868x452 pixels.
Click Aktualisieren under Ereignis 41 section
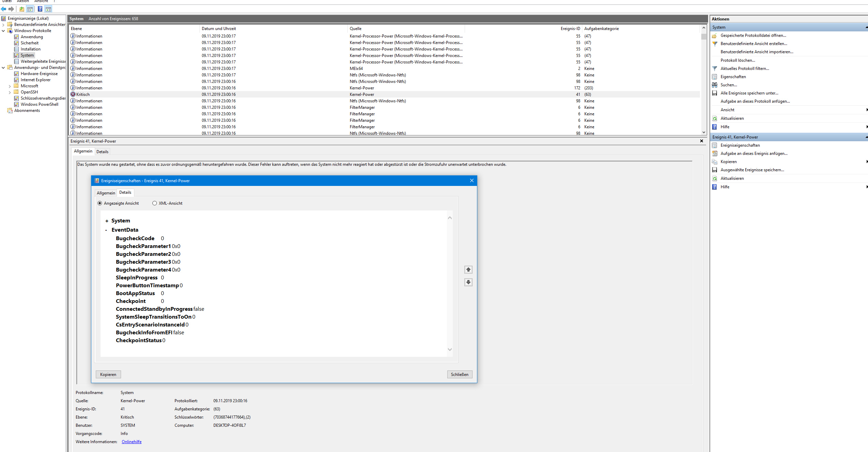[732, 178]
